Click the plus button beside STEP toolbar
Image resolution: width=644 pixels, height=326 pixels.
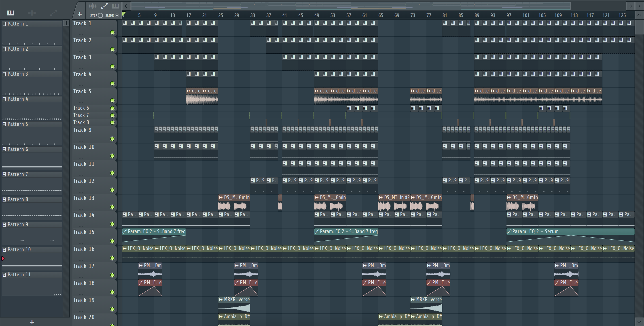tap(80, 14)
